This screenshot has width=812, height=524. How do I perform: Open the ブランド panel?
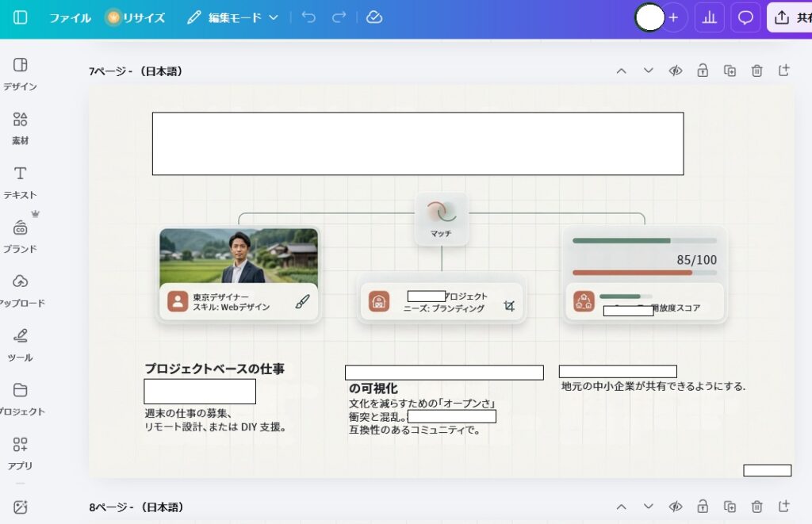point(21,235)
